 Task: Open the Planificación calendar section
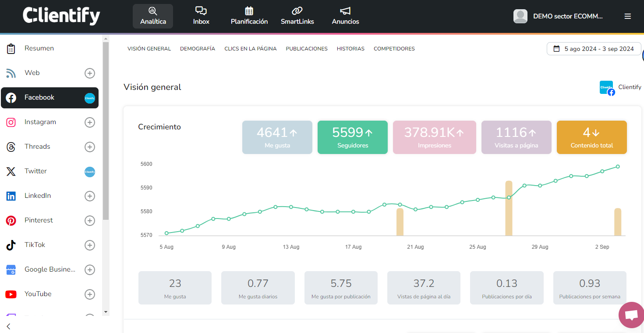coord(249,16)
